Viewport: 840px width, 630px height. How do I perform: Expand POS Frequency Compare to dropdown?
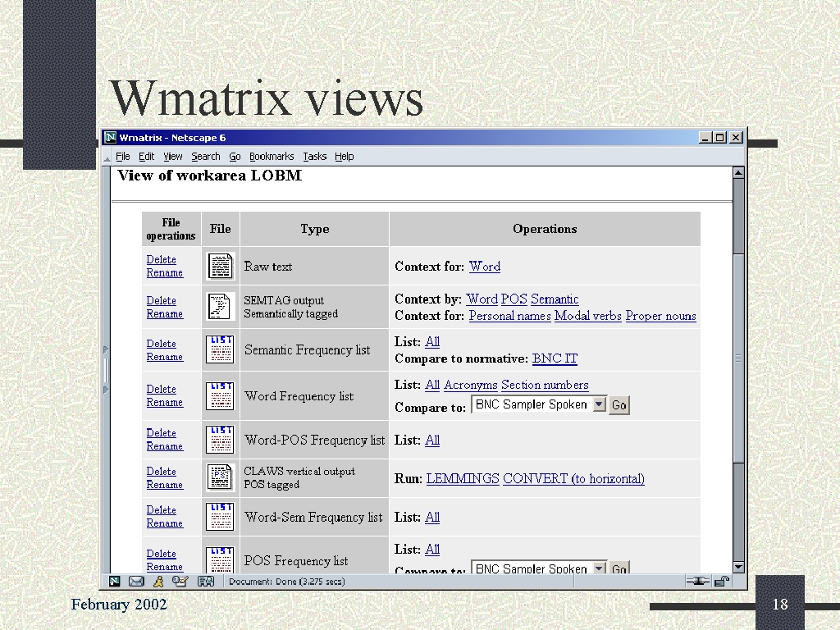(600, 568)
